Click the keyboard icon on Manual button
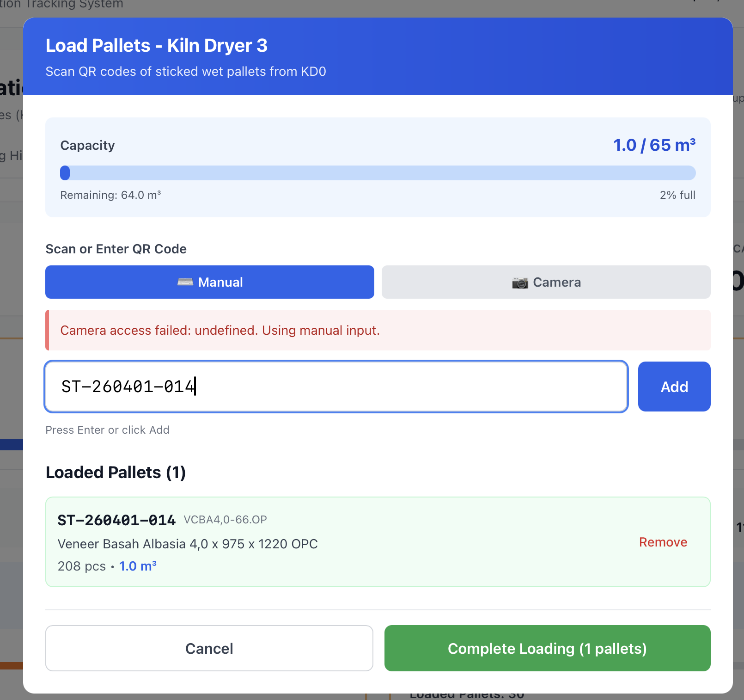Image resolution: width=744 pixels, height=700 pixels. (x=185, y=282)
